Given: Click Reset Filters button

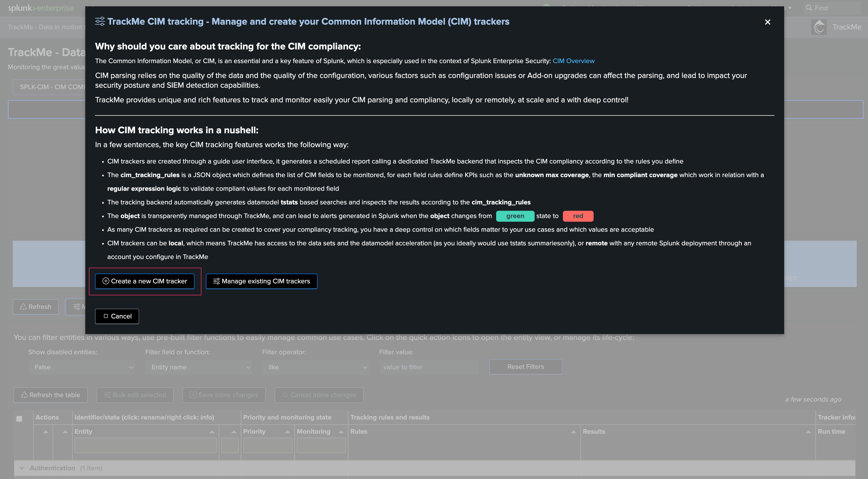Looking at the screenshot, I should point(526,366).
